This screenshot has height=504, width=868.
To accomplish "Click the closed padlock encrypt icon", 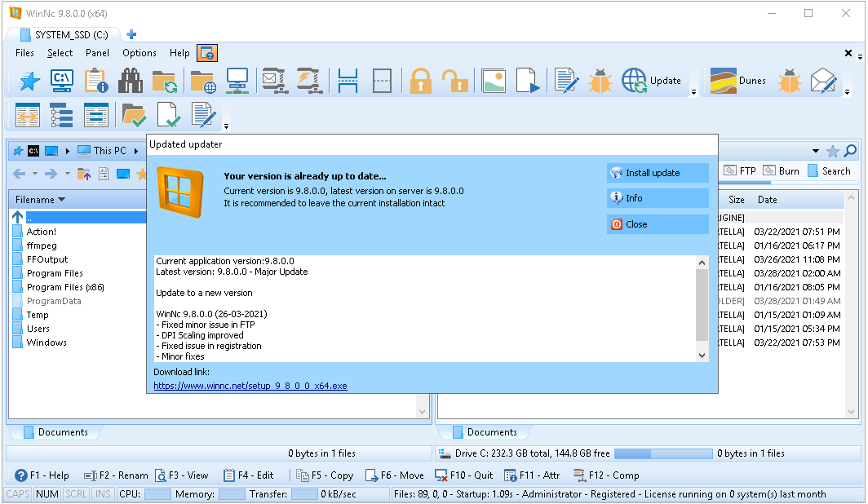I will coord(421,81).
